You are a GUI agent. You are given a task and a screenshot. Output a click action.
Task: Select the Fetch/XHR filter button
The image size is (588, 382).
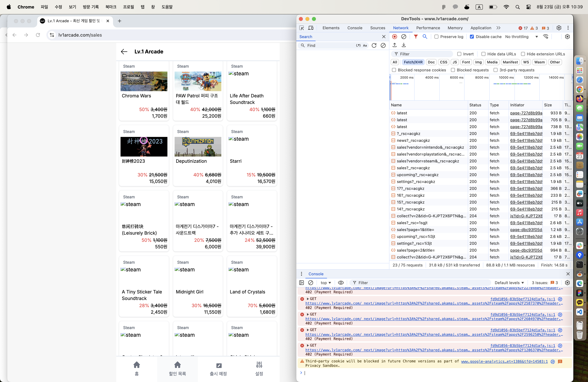(x=413, y=62)
